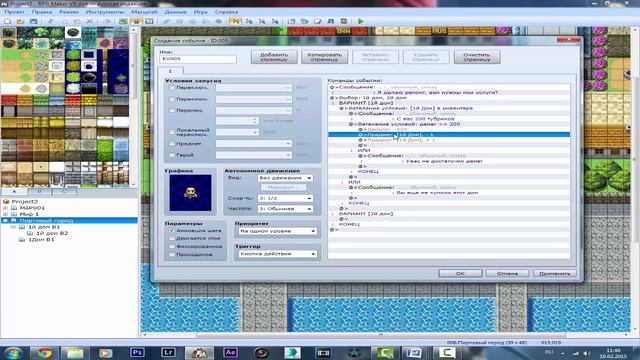Toggle the second switch condition checkbox
The width and height of the screenshot is (640, 360).
click(172, 99)
